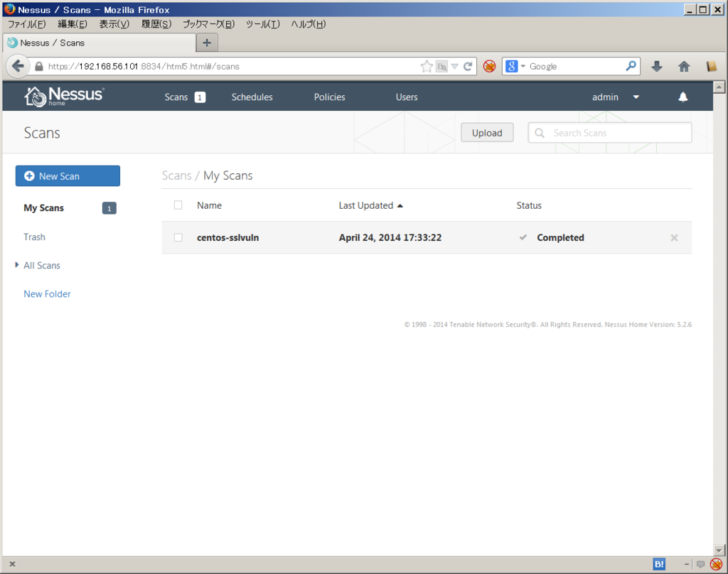This screenshot has height=574, width=728.
Task: Click the All Scans folder label
Action: coord(42,266)
